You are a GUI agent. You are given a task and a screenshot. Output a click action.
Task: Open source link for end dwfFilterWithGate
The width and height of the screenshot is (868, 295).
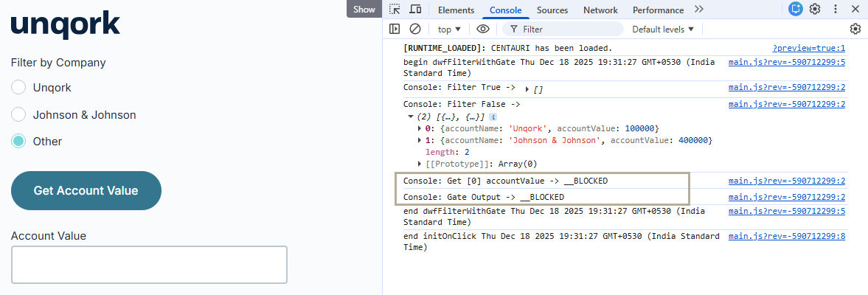787,212
